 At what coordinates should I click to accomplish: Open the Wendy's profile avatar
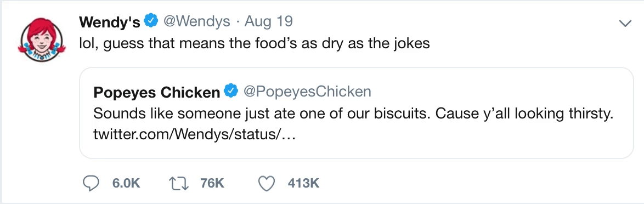42,39
